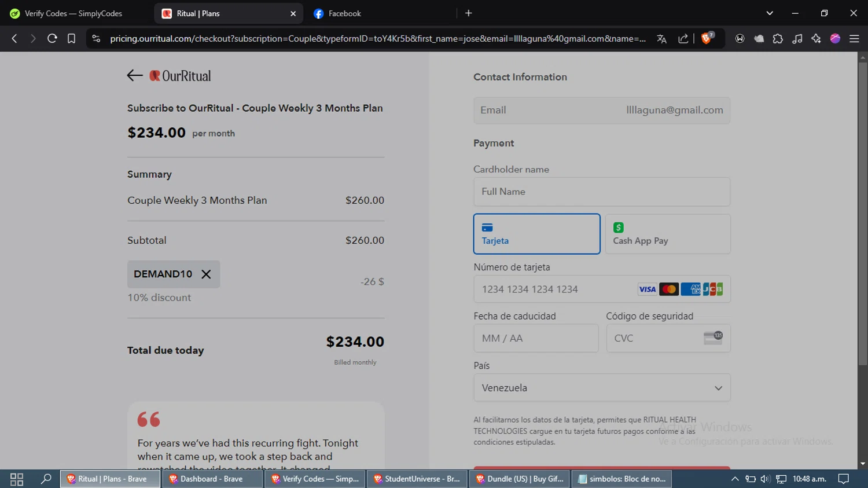Open simbolos Bloc de notas taskbar window
The height and width of the screenshot is (488, 868).
point(622,479)
